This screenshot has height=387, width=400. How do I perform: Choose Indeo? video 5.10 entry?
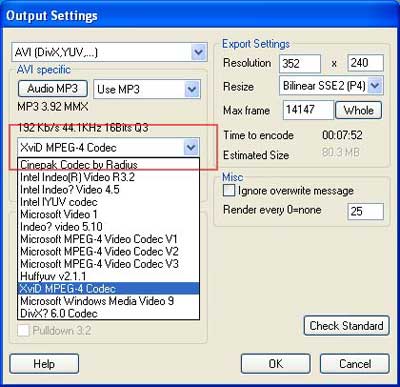pos(108,227)
